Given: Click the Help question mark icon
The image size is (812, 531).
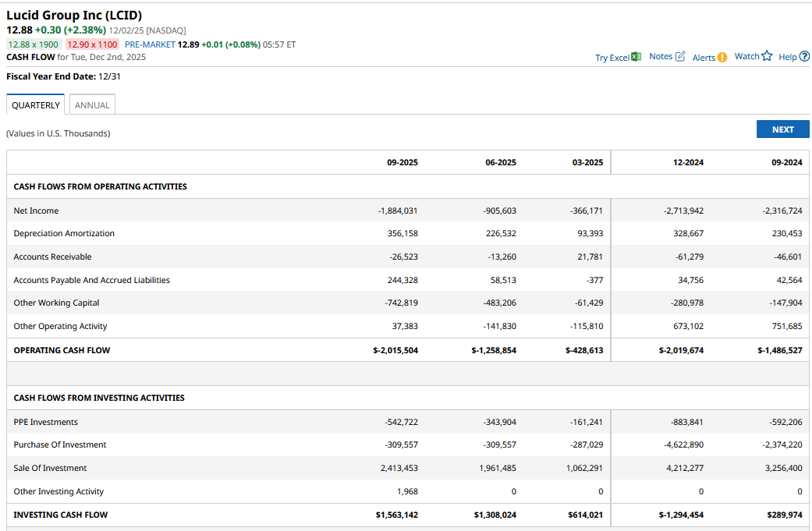Looking at the screenshot, I should 804,57.
